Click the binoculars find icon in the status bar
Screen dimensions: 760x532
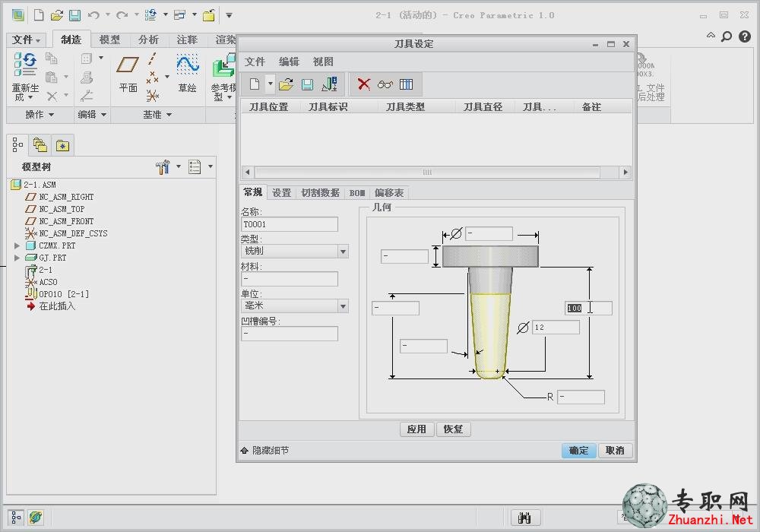tap(524, 518)
